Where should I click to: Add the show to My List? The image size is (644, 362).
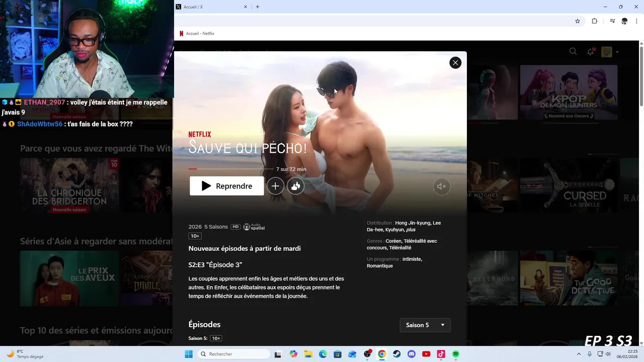[275, 186]
